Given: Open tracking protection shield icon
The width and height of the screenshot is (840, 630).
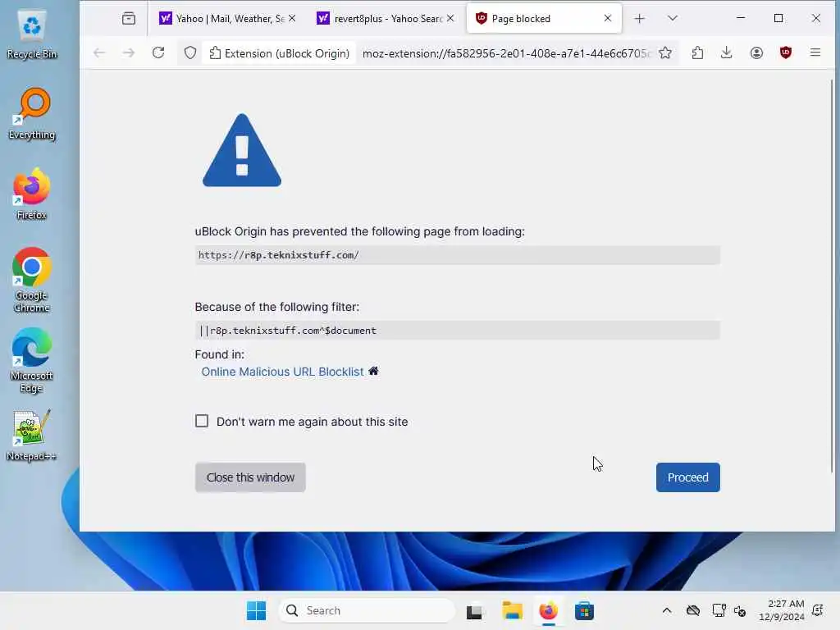Looking at the screenshot, I should 190,53.
